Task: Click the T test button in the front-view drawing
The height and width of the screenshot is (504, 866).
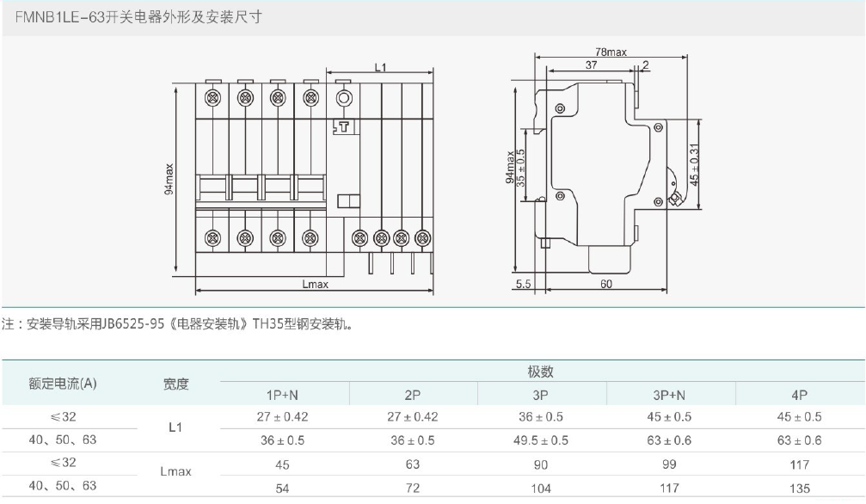Action: coord(342,128)
